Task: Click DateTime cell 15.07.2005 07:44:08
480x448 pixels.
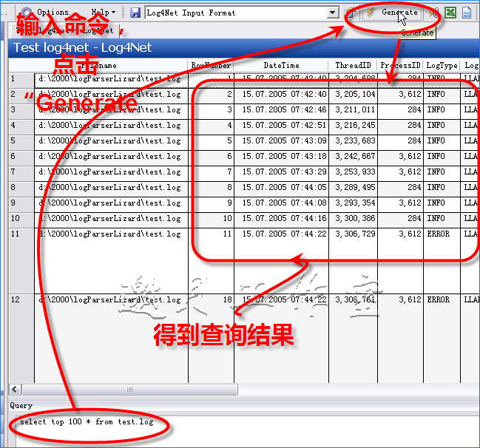Action: click(x=281, y=203)
